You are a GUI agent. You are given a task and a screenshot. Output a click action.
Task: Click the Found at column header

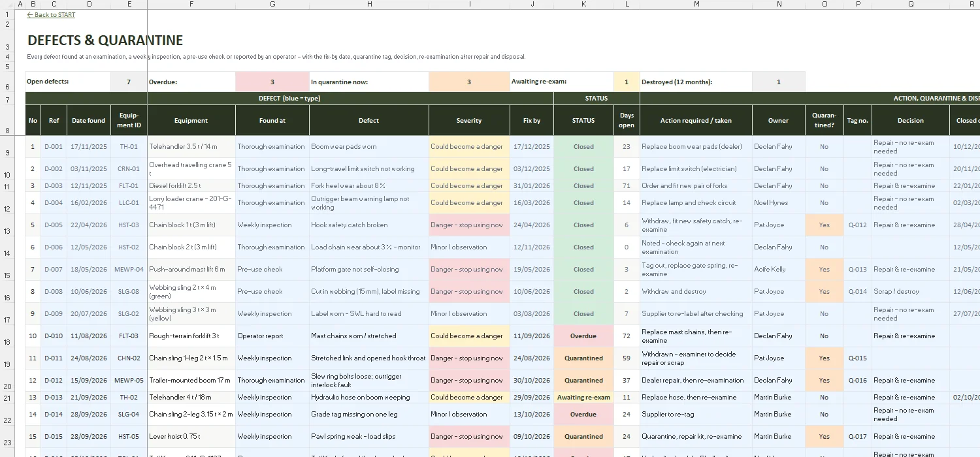coord(272,121)
